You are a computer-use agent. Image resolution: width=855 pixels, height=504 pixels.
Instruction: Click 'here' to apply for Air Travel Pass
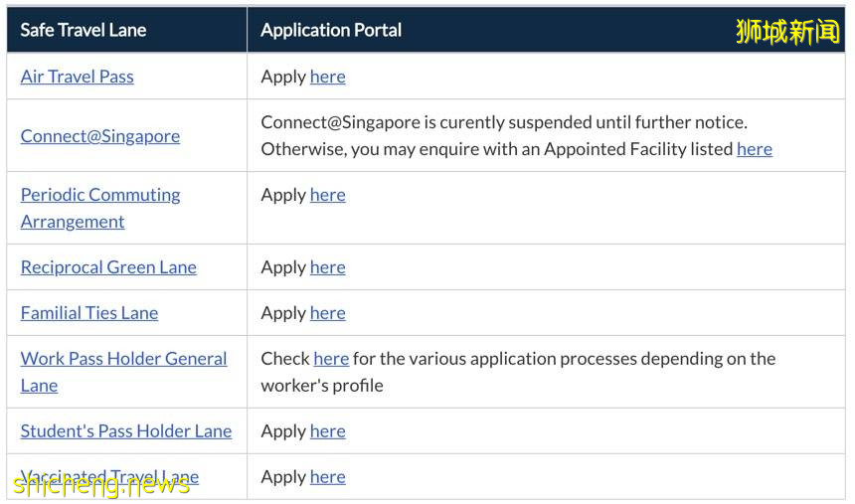(327, 77)
